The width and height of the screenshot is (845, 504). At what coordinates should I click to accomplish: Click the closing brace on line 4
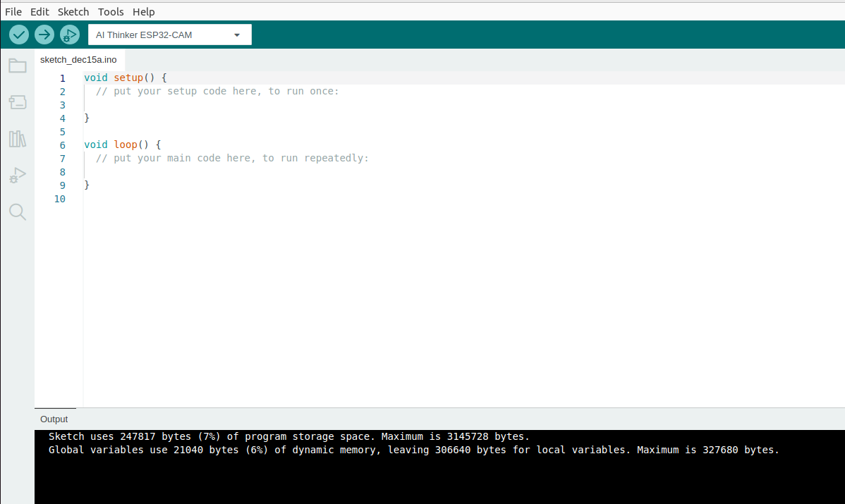click(x=87, y=118)
